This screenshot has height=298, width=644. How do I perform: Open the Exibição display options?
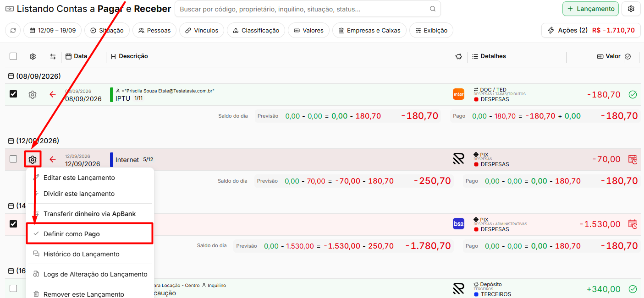click(431, 31)
